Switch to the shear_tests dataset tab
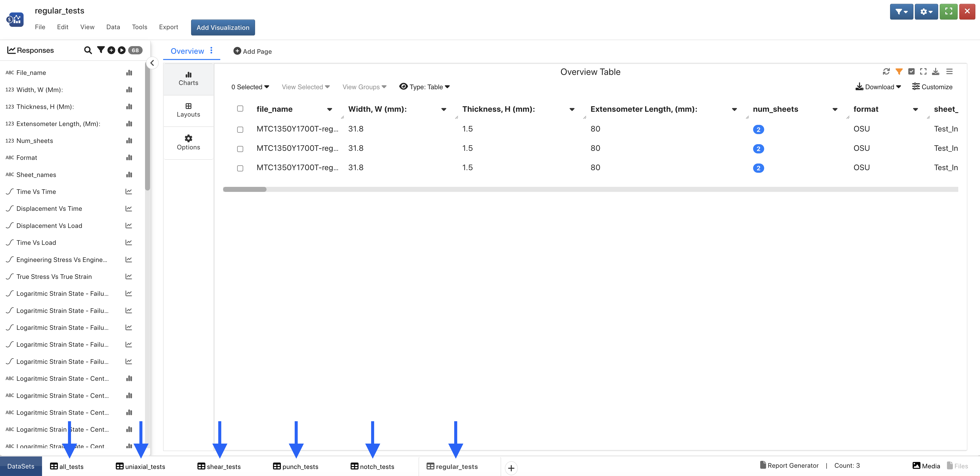 219,467
